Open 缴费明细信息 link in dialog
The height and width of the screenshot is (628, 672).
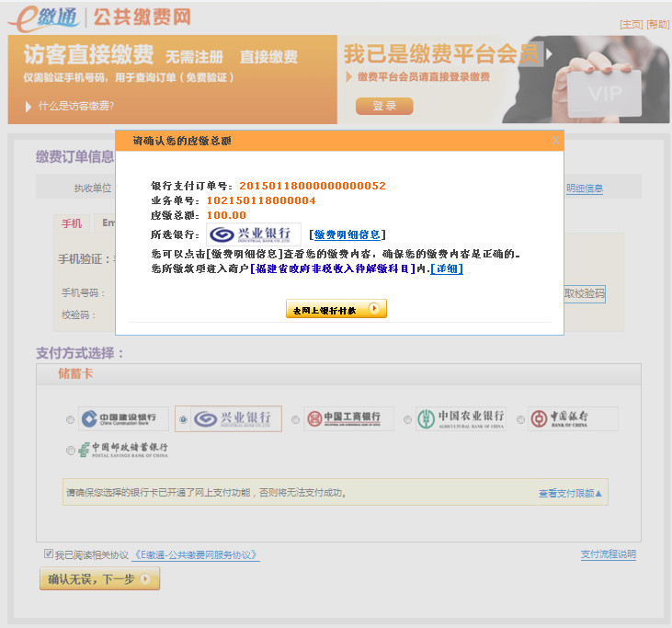pos(347,234)
